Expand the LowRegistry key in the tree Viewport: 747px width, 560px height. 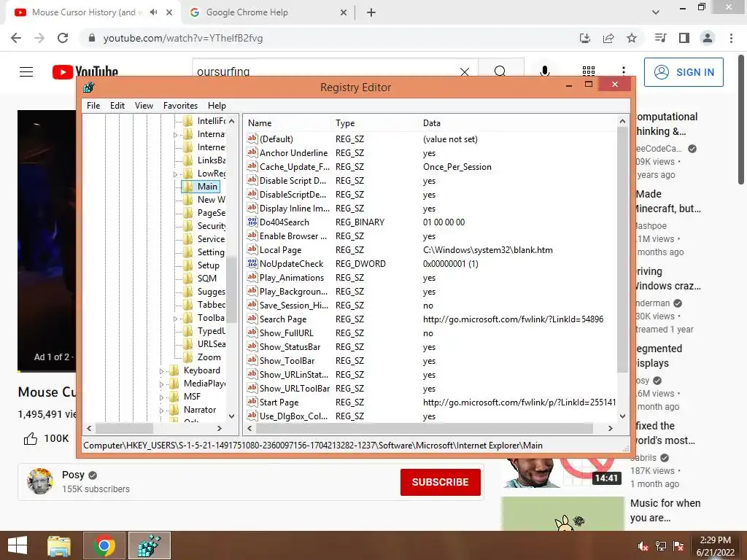(x=175, y=174)
